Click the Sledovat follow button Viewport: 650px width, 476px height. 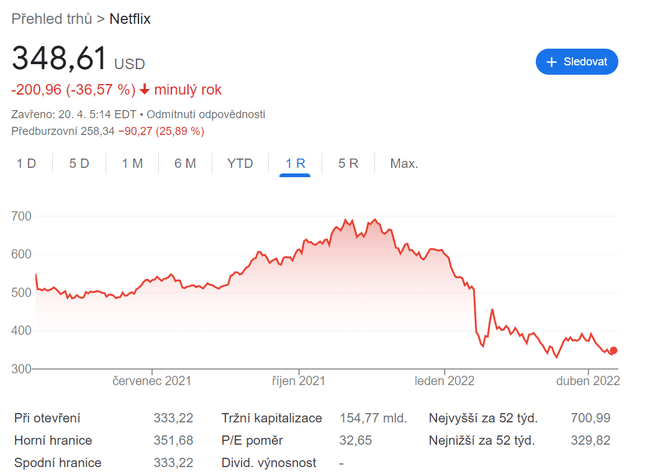click(x=577, y=62)
